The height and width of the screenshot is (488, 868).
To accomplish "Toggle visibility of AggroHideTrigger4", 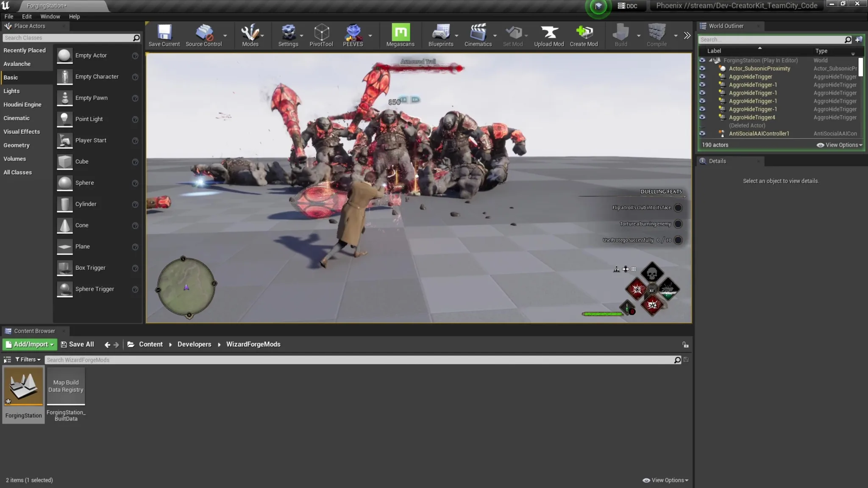I will [702, 117].
